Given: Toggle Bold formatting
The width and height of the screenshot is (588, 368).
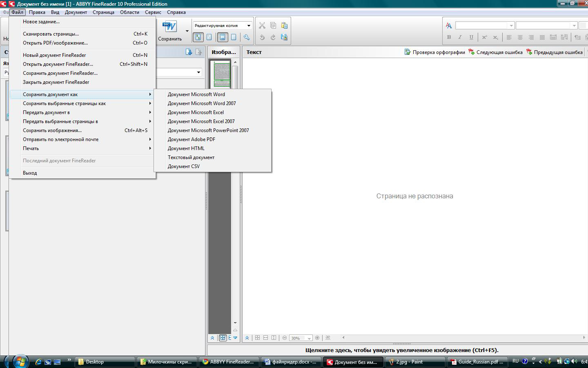Looking at the screenshot, I should point(449,37).
